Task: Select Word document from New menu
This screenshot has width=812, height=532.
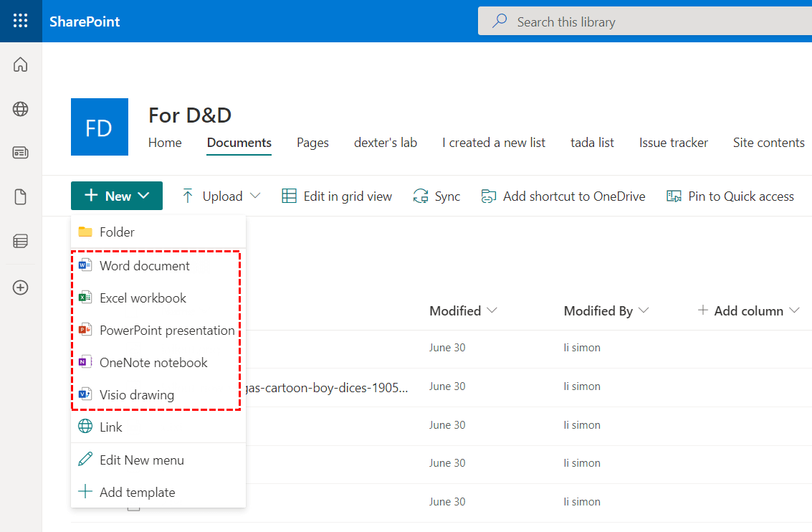Action: click(x=144, y=266)
